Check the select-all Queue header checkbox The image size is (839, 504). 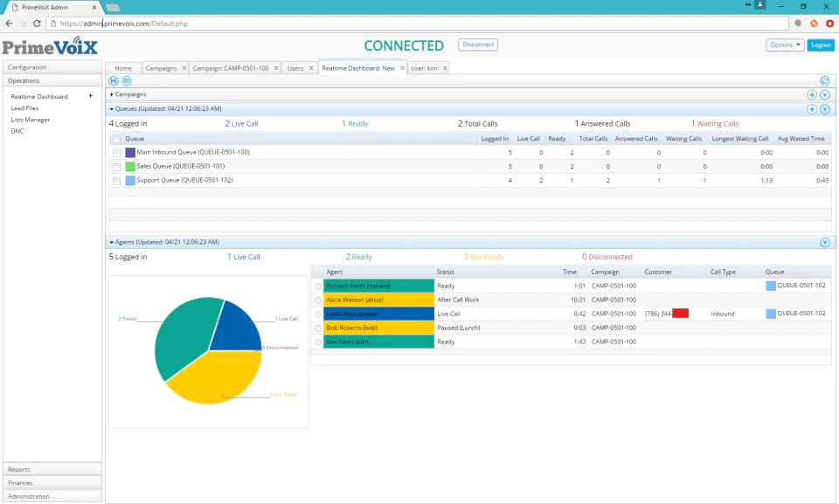(116, 139)
